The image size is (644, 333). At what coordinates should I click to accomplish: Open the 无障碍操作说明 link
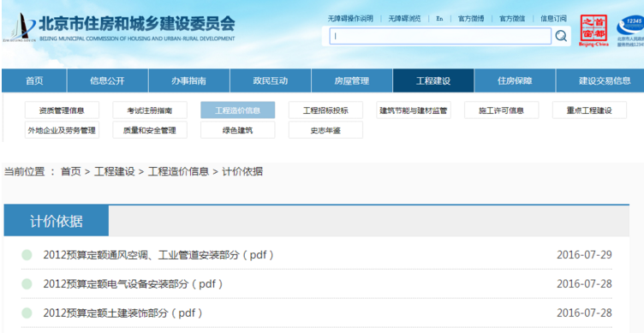pyautogui.click(x=350, y=19)
